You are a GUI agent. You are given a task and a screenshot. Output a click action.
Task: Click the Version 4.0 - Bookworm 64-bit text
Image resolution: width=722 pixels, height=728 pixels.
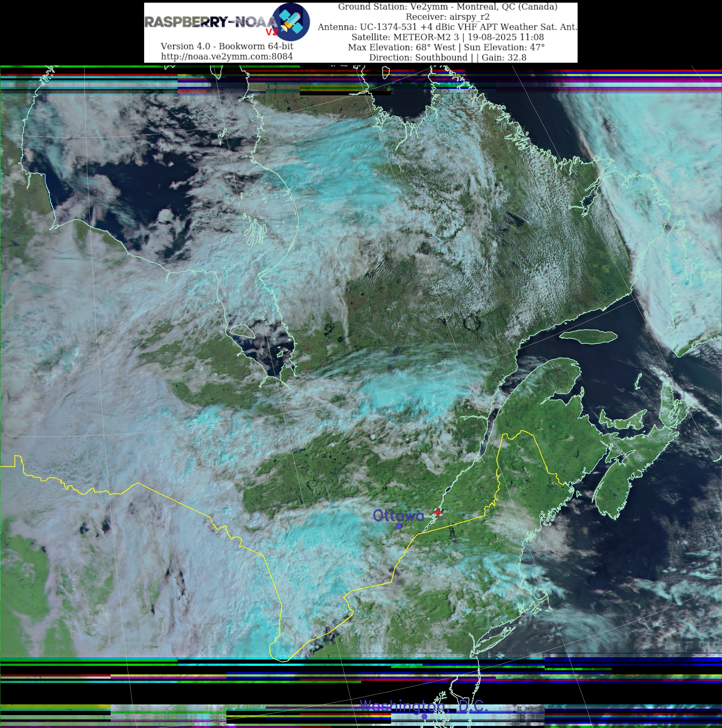pyautogui.click(x=227, y=46)
